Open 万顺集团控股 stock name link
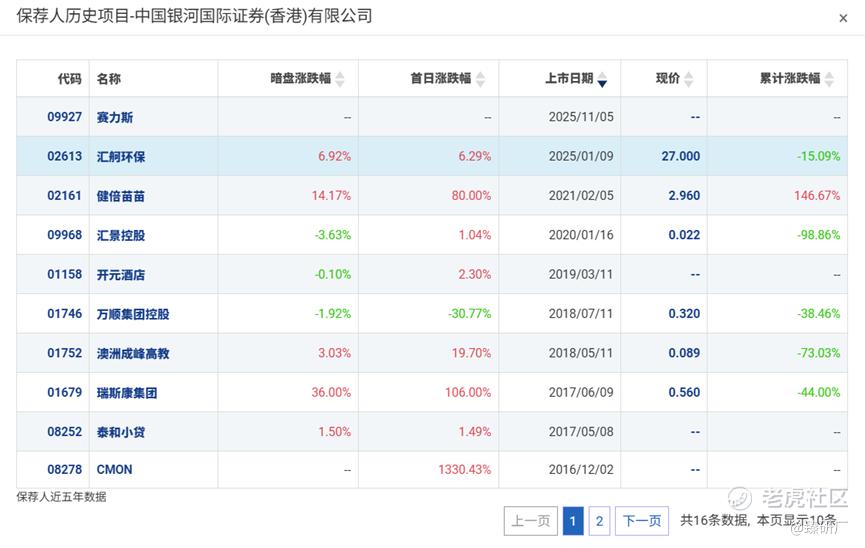The height and width of the screenshot is (548, 865). [133, 314]
